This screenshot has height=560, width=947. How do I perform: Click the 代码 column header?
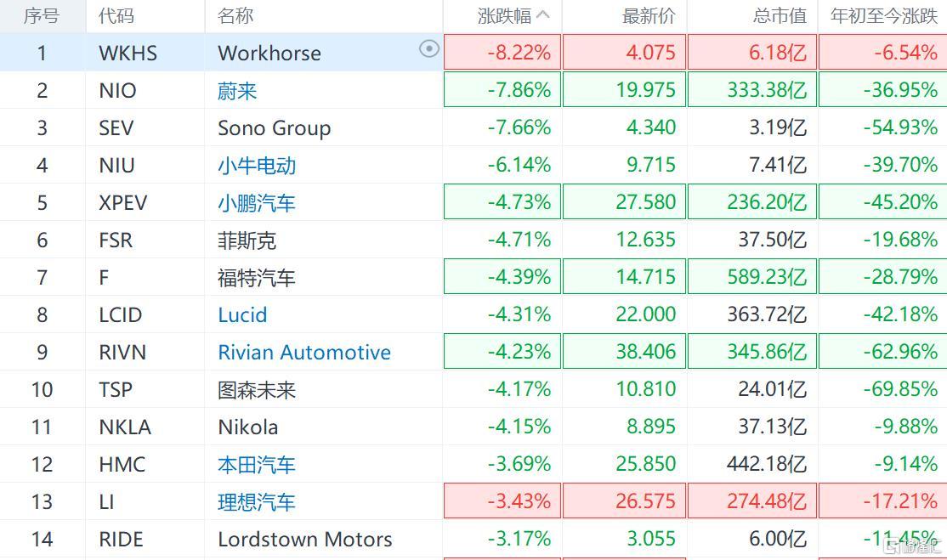point(116,15)
